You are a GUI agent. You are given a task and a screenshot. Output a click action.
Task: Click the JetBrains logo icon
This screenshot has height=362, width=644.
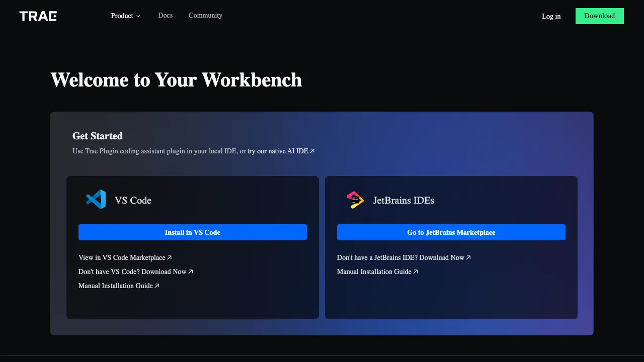point(355,200)
